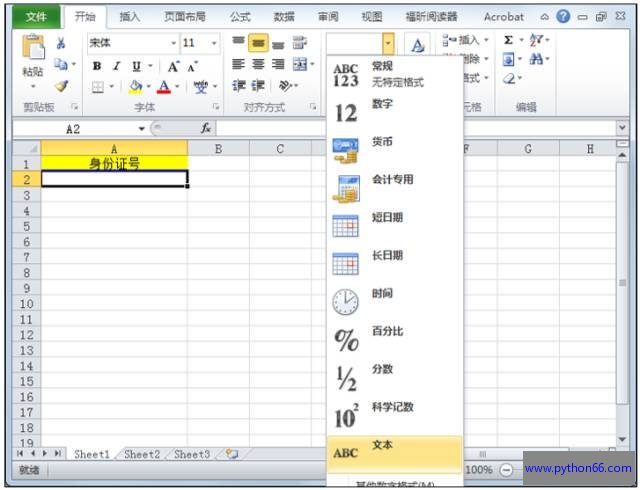Open the Help question mark icon
Viewport: 640px width, 490px height.
pyautogui.click(x=563, y=16)
